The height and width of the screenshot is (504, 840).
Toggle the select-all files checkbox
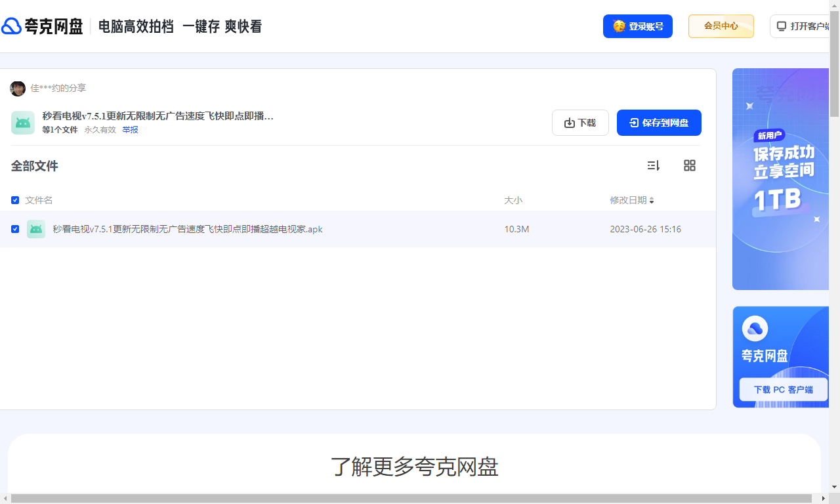tap(15, 200)
